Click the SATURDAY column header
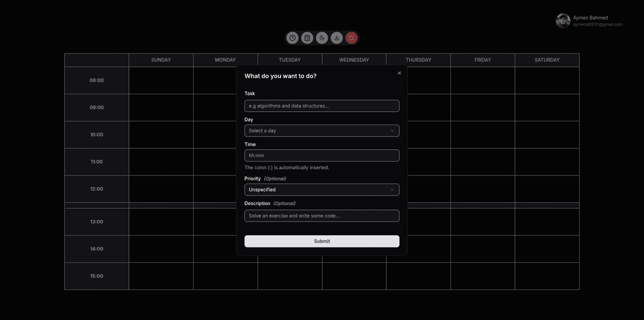The height and width of the screenshot is (320, 644). [547, 60]
